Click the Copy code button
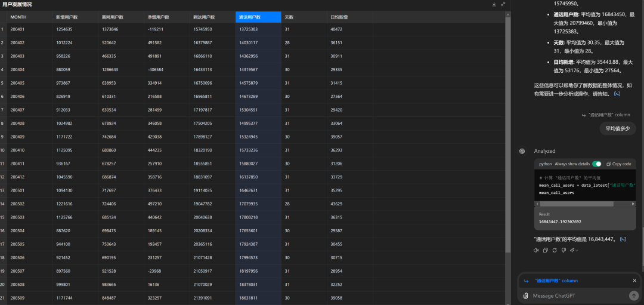Image resolution: width=644 pixels, height=305 pixels. tap(619, 164)
